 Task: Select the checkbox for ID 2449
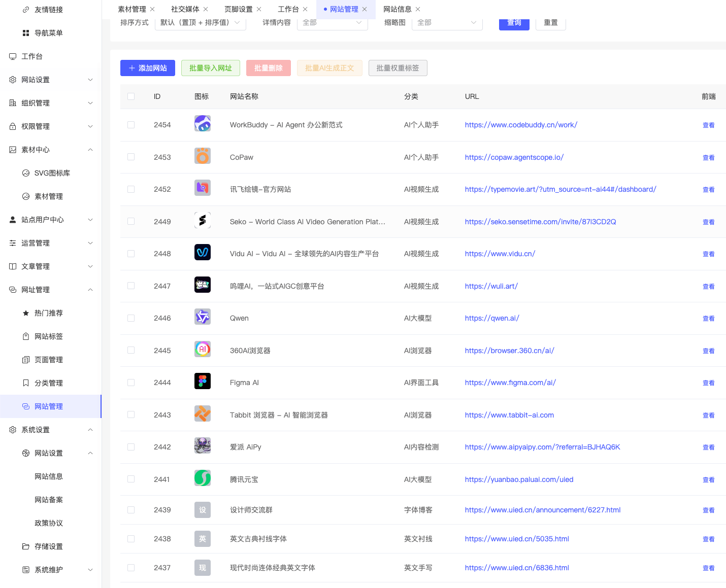click(131, 222)
